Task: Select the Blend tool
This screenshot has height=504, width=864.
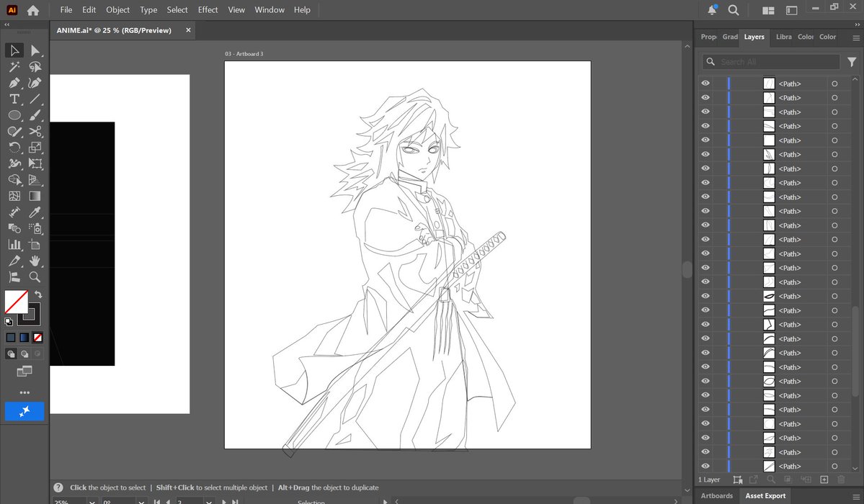Action: [x=14, y=228]
